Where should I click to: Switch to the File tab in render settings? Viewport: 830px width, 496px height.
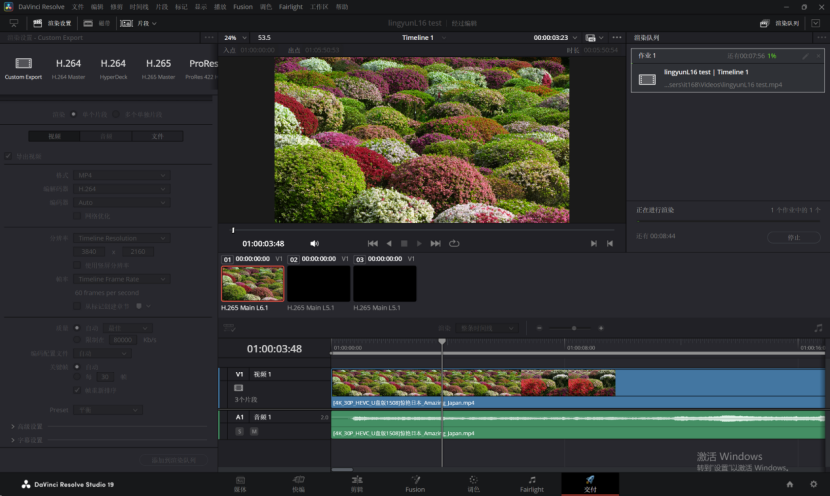[x=158, y=136]
